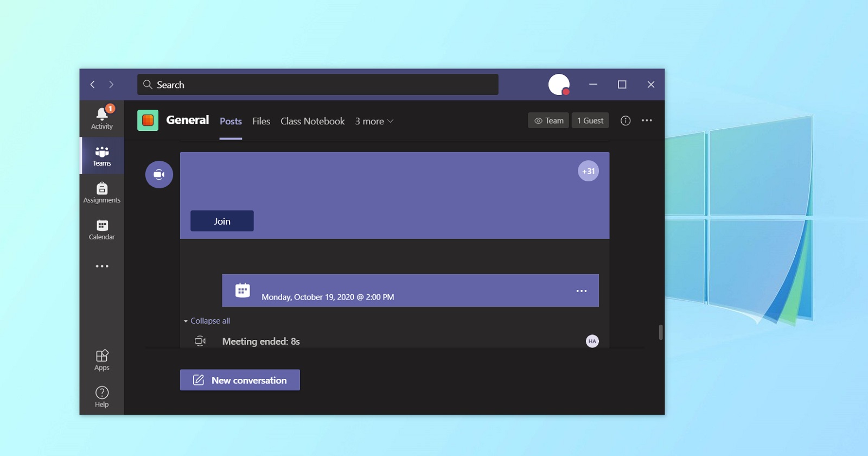Expand the 3 more tabs dropdown
Image resolution: width=868 pixels, height=456 pixels.
(374, 122)
